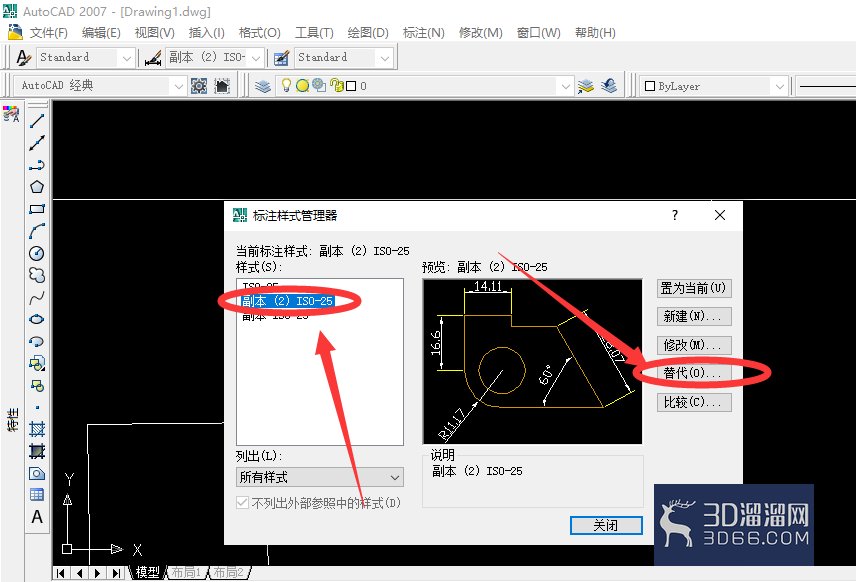Expand text style Standard dropdown
The height and width of the screenshot is (582, 856).
127,57
